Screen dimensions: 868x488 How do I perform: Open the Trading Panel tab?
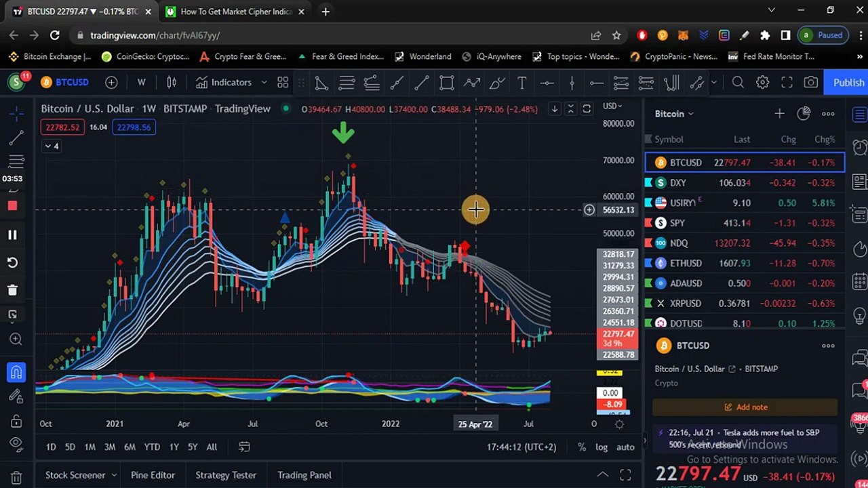pyautogui.click(x=304, y=475)
